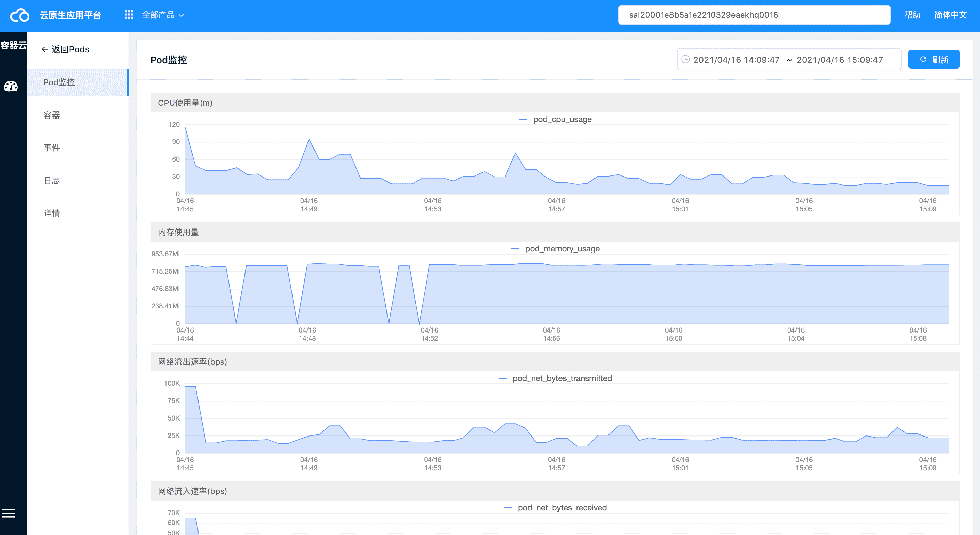
Task: Click the 容器云 label in the dark sidebar
Action: click(13, 45)
